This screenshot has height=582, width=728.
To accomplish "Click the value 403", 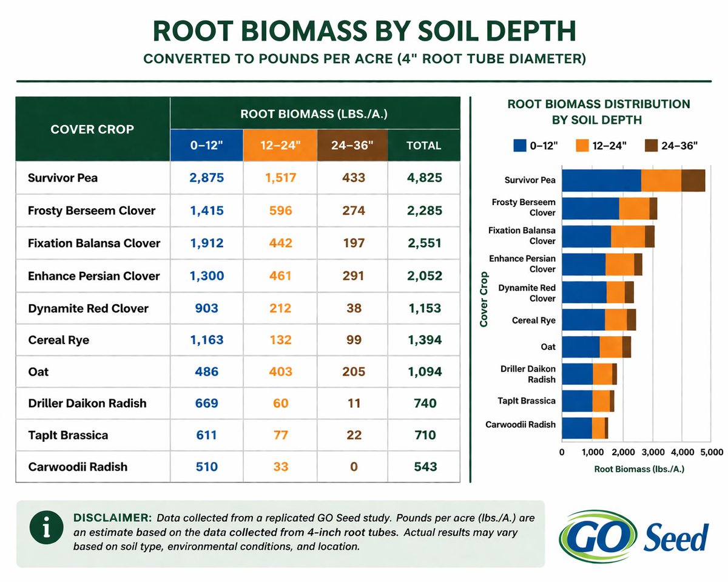I will point(279,371).
